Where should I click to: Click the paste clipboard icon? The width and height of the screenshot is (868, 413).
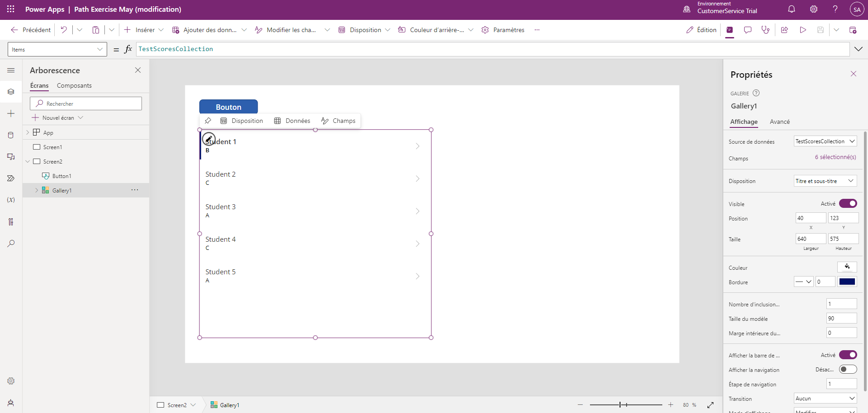pos(96,30)
